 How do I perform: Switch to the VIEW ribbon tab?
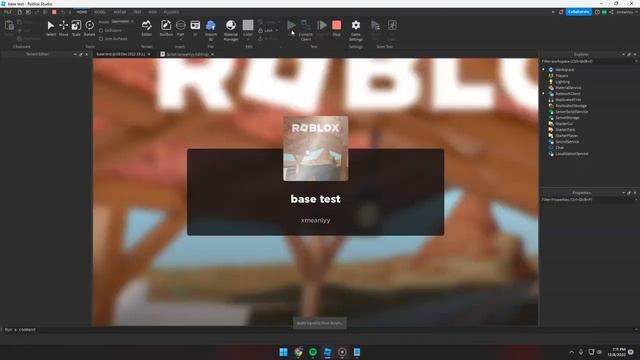[153, 12]
